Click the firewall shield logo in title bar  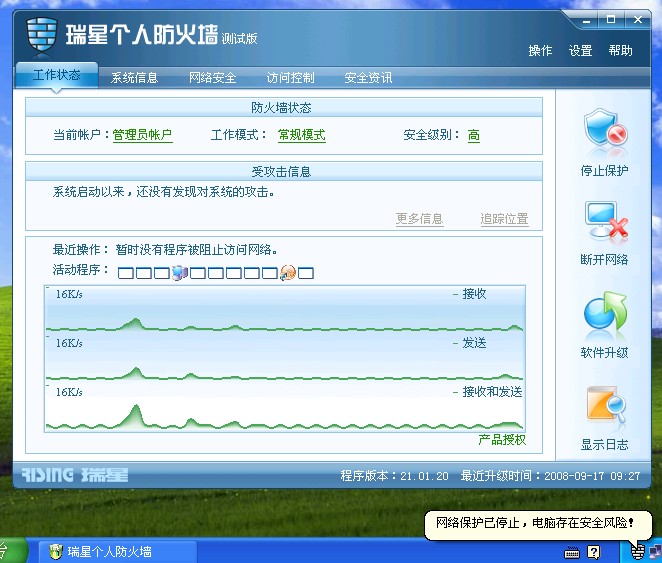42,34
